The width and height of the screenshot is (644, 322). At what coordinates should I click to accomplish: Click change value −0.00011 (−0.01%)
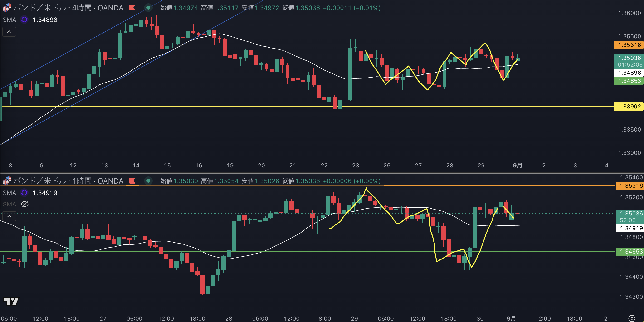coord(352,8)
